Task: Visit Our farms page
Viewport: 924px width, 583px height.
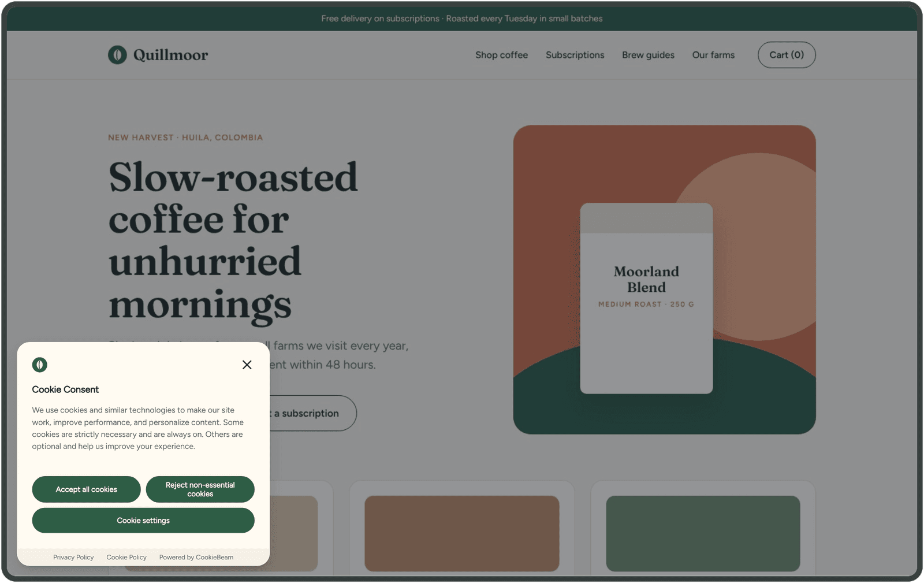Action: click(714, 55)
